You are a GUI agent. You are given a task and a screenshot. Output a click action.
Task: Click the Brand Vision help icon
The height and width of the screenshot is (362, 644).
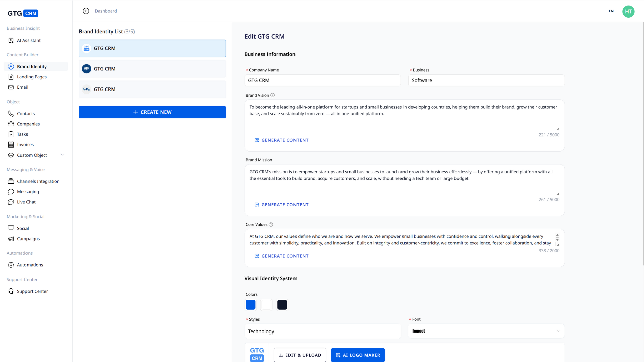[x=272, y=95]
